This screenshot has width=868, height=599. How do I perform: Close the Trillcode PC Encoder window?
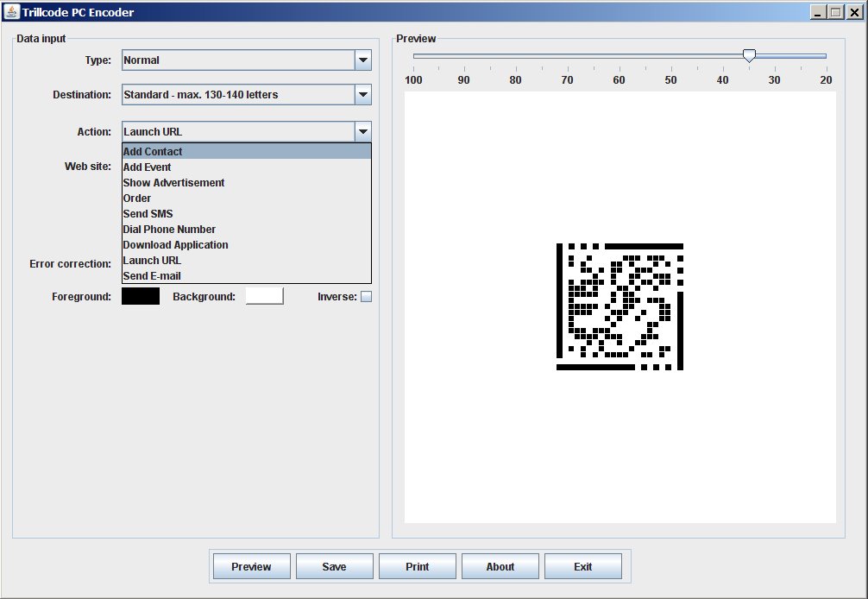[x=855, y=11]
